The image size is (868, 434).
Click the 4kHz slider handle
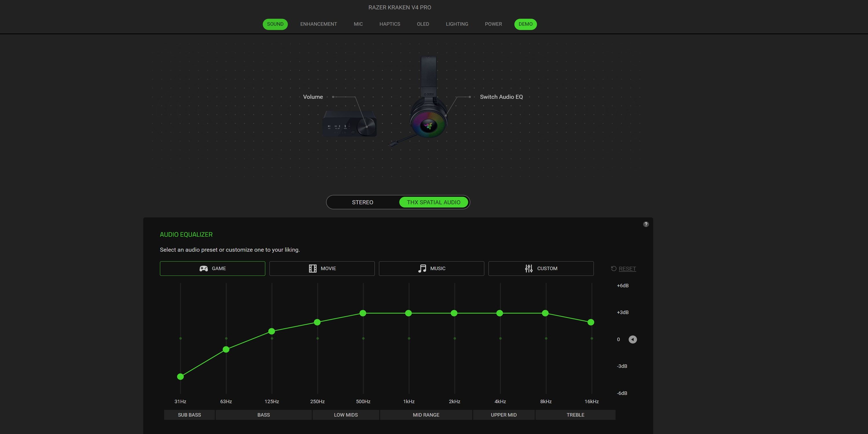click(x=500, y=313)
